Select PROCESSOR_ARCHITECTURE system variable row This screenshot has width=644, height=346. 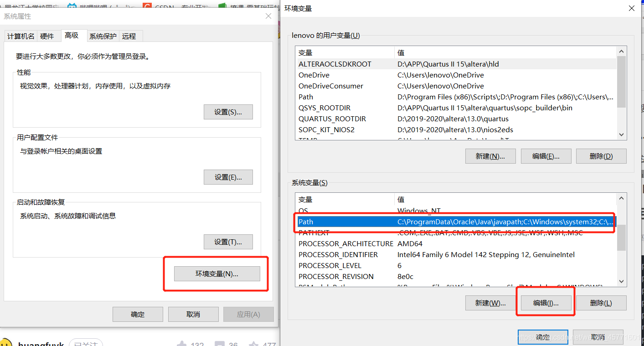point(456,244)
